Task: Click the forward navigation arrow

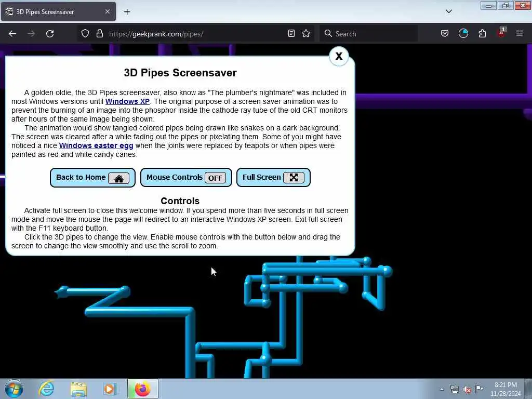Action: 31,34
